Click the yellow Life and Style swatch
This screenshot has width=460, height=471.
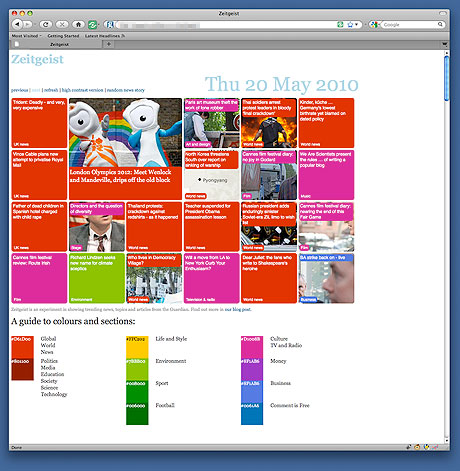tap(137, 347)
